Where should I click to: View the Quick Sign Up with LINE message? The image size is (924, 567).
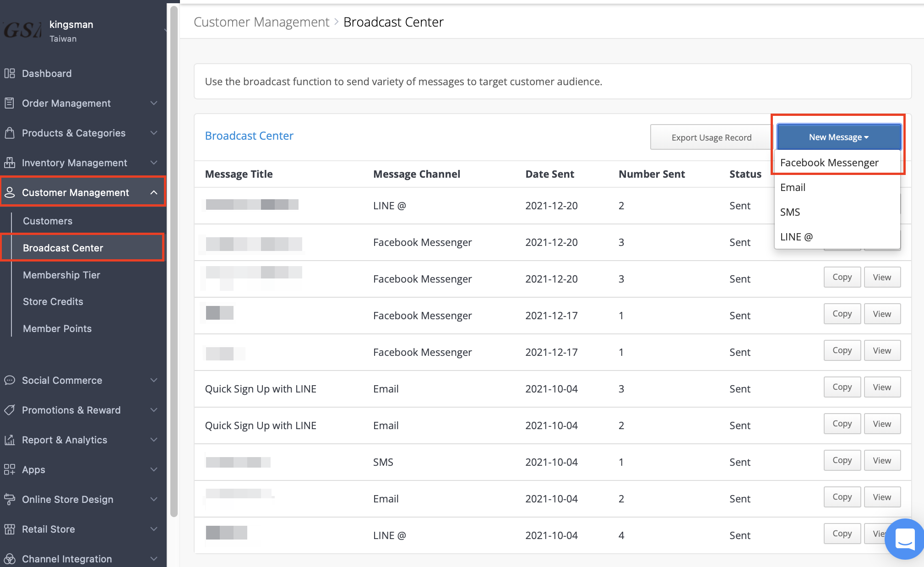(881, 387)
